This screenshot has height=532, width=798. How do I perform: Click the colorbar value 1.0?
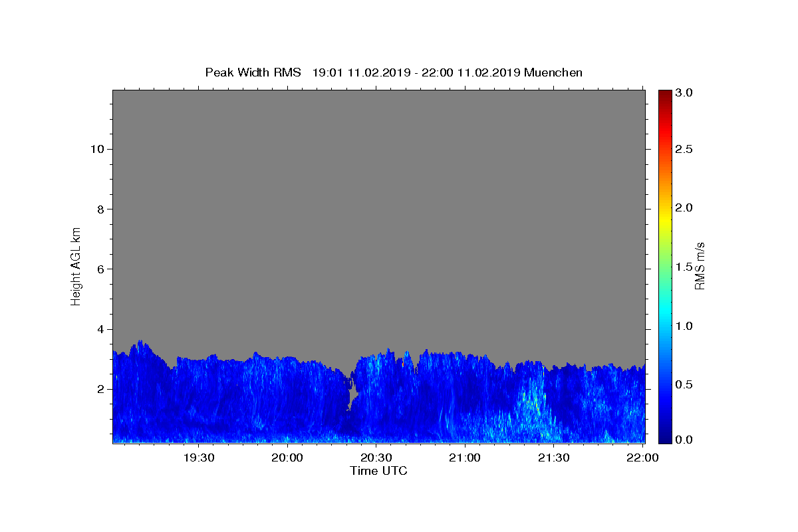[x=684, y=326]
